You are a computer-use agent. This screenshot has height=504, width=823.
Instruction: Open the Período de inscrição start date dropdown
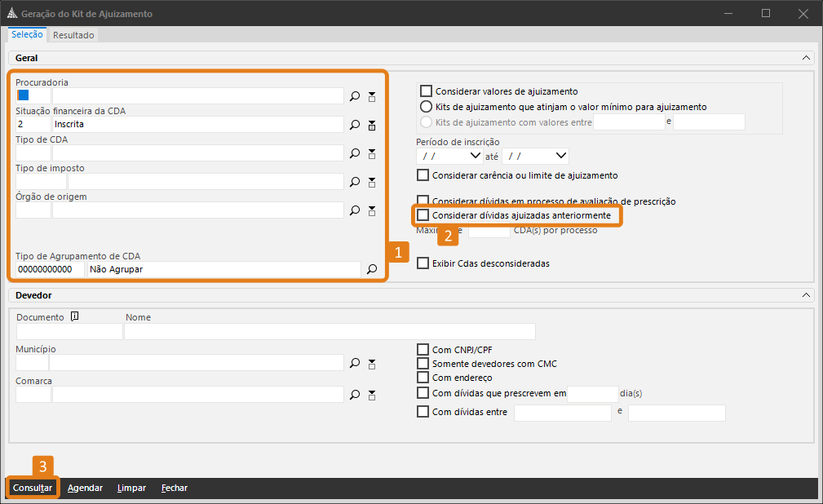click(x=475, y=156)
